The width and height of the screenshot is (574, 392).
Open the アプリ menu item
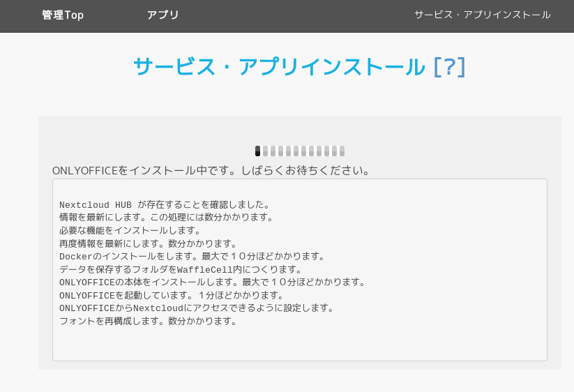tap(163, 15)
